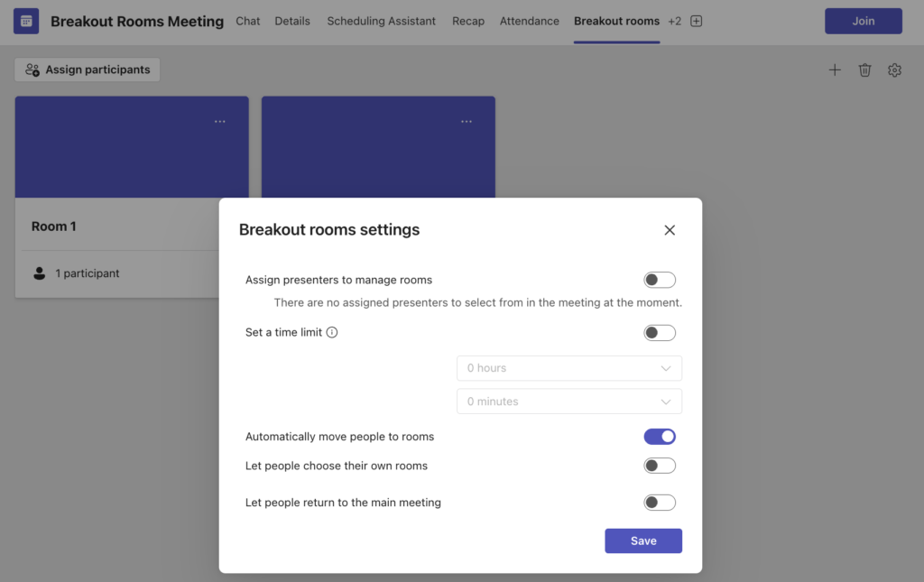
Task: Switch to the Attendance tab
Action: pos(529,21)
